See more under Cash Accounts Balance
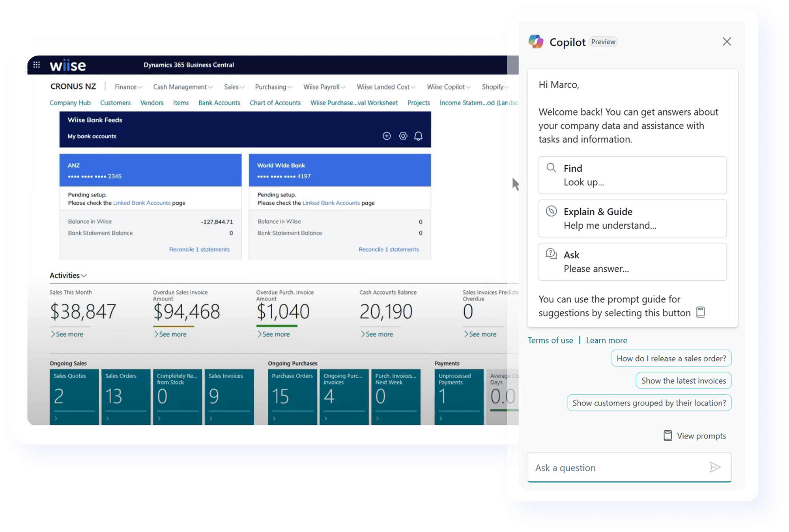Viewport: 789px width, 532px height. 377,334
